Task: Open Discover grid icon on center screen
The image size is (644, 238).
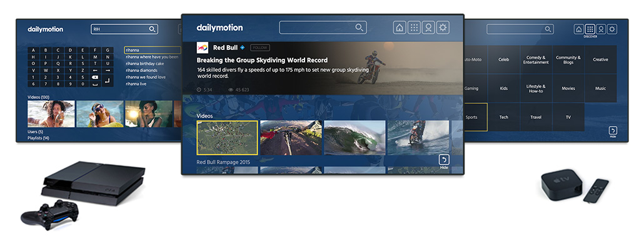Action: pyautogui.click(x=414, y=28)
